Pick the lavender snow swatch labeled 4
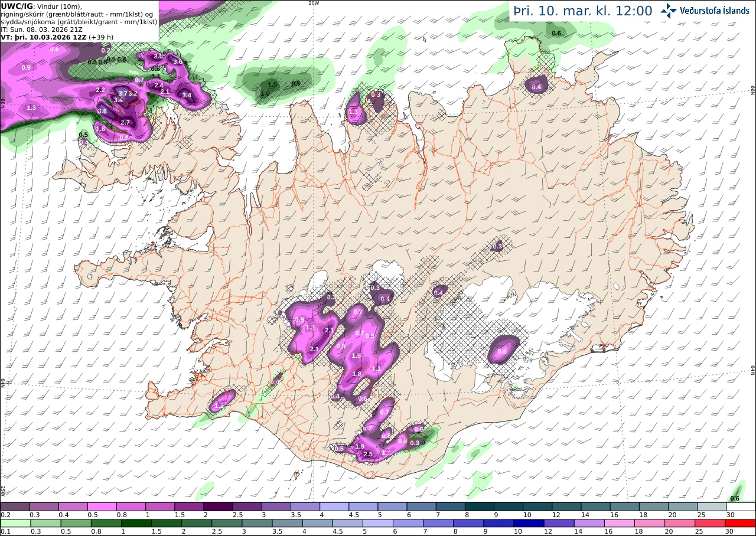This screenshot has height=536, width=756. [x=334, y=506]
